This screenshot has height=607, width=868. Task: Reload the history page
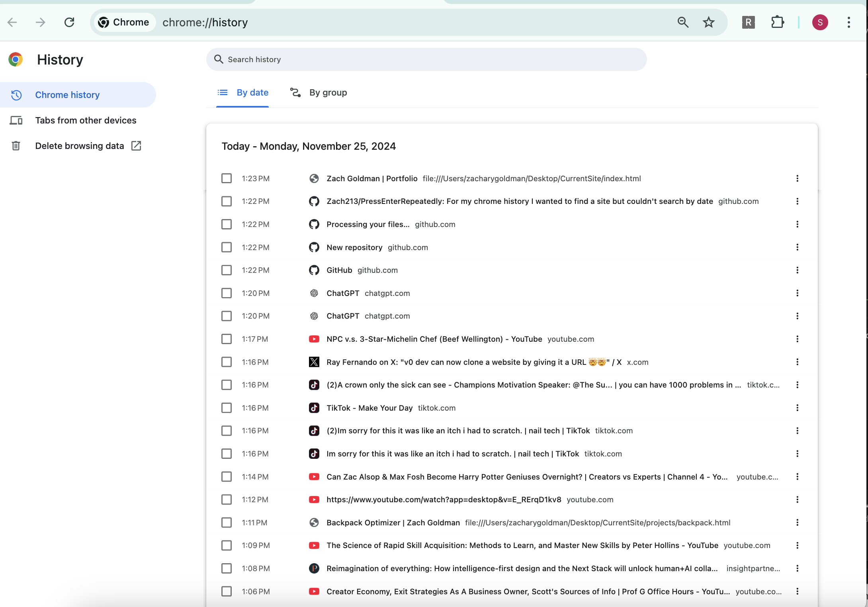point(69,22)
